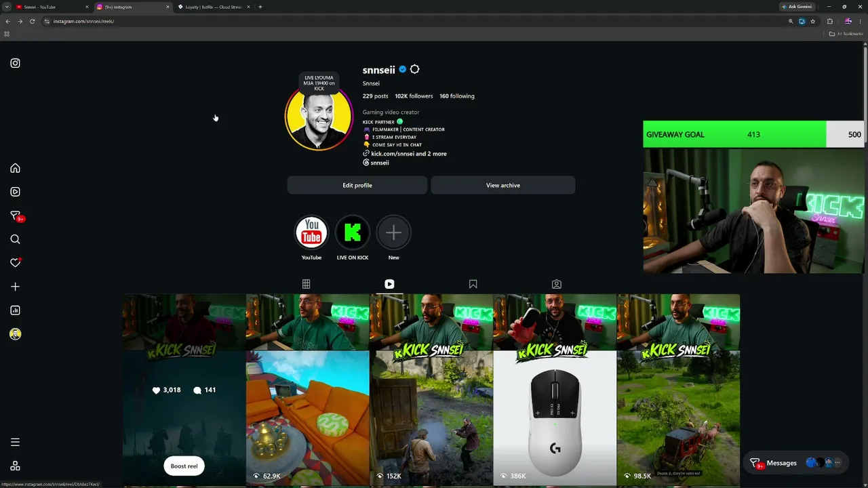Open the settings gear next to snnseii
Screen dimensions: 868x488
tap(415, 69)
